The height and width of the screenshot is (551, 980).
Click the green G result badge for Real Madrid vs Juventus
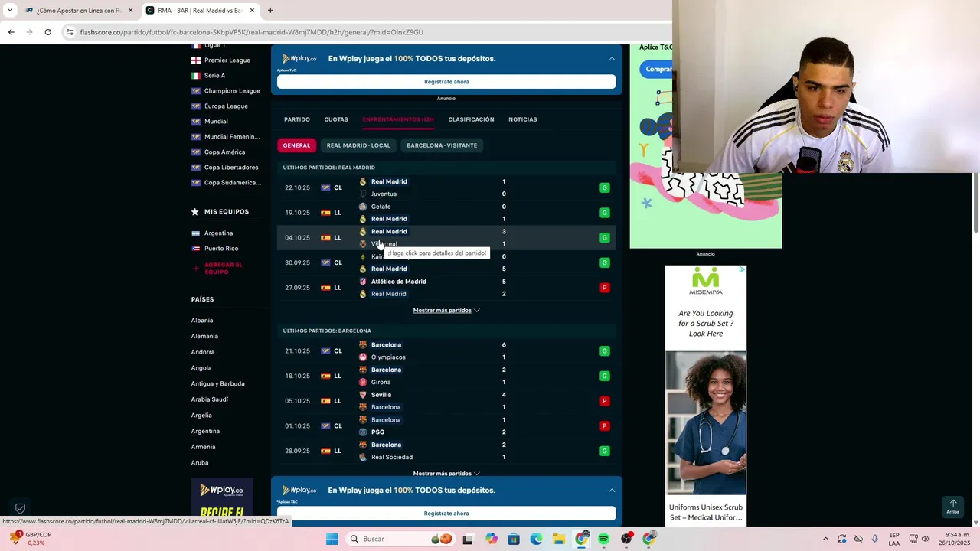(605, 187)
